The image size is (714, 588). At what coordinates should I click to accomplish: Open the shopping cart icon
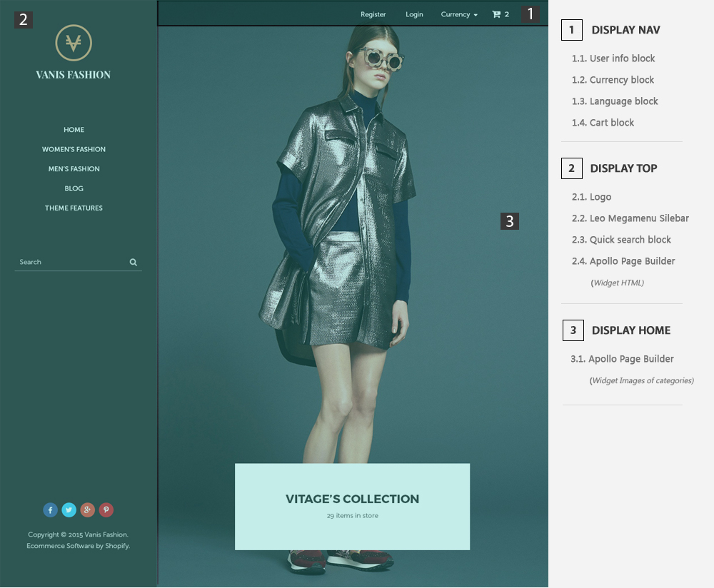[496, 14]
